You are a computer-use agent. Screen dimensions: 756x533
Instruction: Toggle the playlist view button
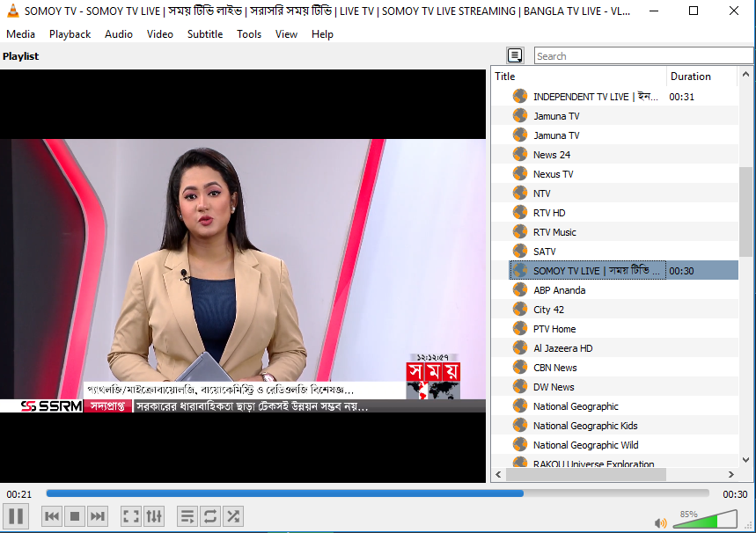click(x=187, y=516)
